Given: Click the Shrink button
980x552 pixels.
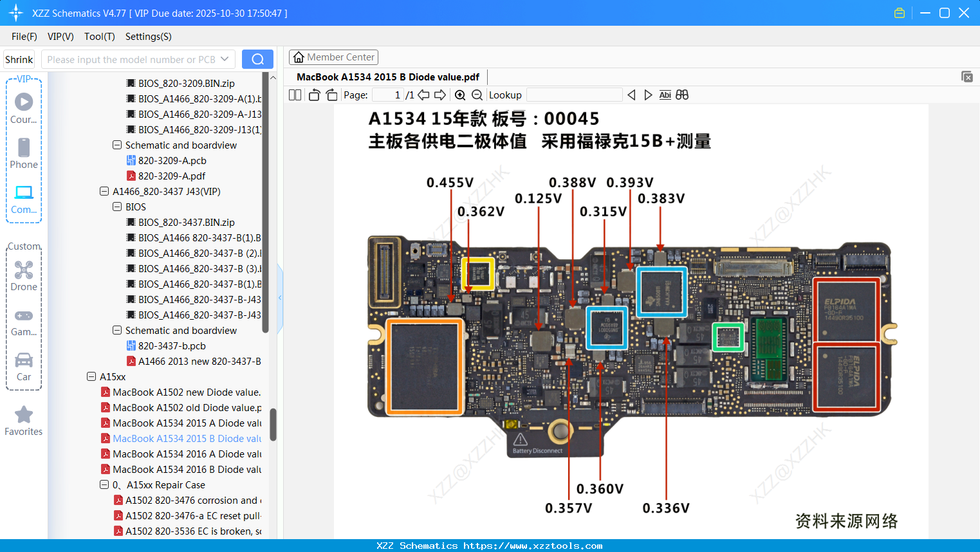Looking at the screenshot, I should pyautogui.click(x=19, y=59).
